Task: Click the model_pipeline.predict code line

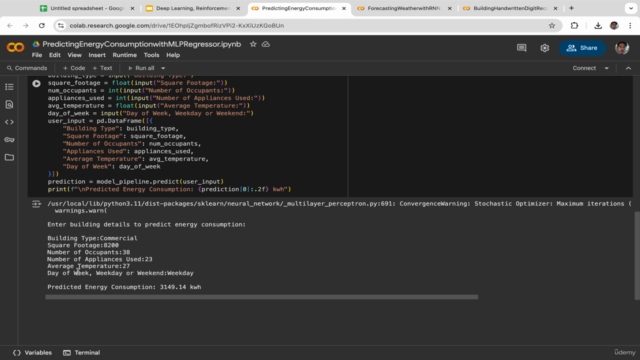Action: click(136, 182)
